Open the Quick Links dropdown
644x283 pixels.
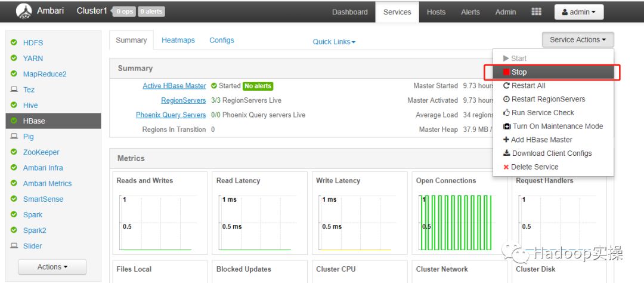334,42
